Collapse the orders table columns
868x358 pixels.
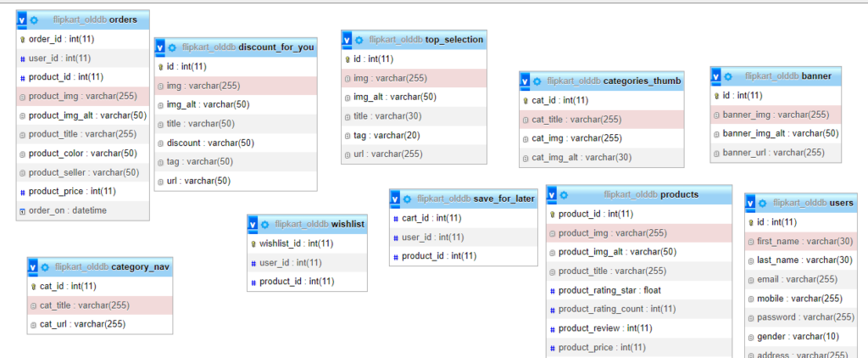tap(22, 20)
